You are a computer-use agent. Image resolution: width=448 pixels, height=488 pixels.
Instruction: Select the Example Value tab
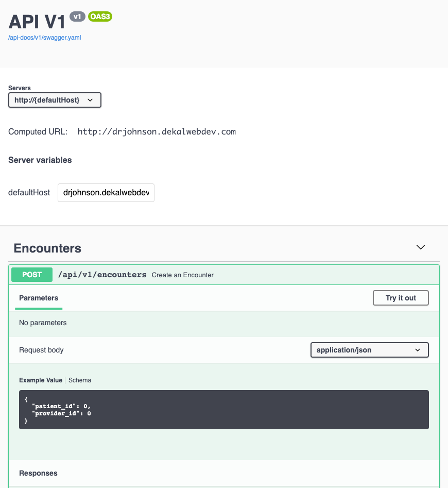[41, 380]
